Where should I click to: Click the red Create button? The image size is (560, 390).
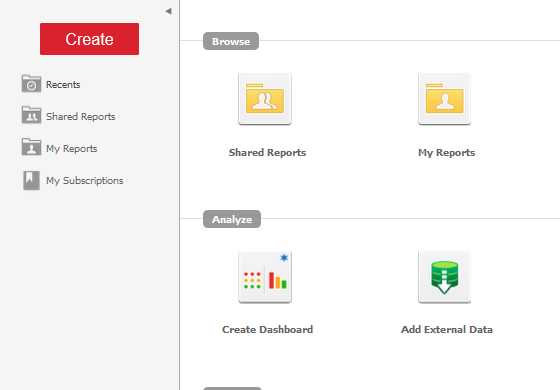click(x=89, y=39)
